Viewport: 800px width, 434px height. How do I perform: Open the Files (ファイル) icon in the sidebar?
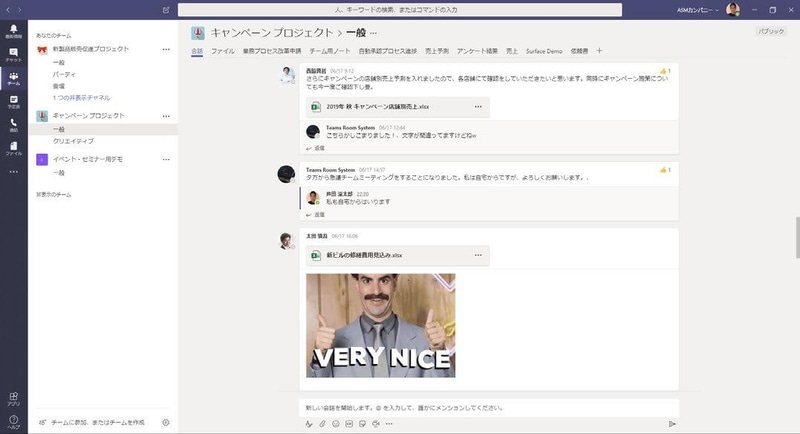click(14, 148)
